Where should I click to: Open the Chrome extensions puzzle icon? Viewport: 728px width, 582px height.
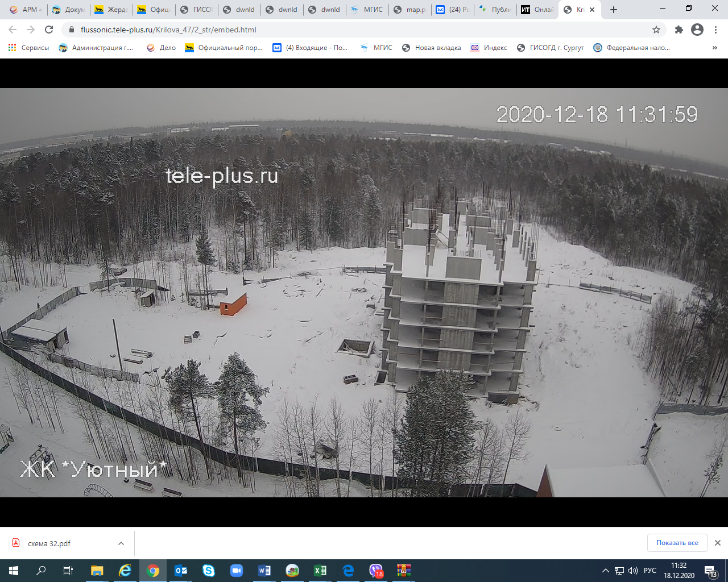(x=679, y=30)
